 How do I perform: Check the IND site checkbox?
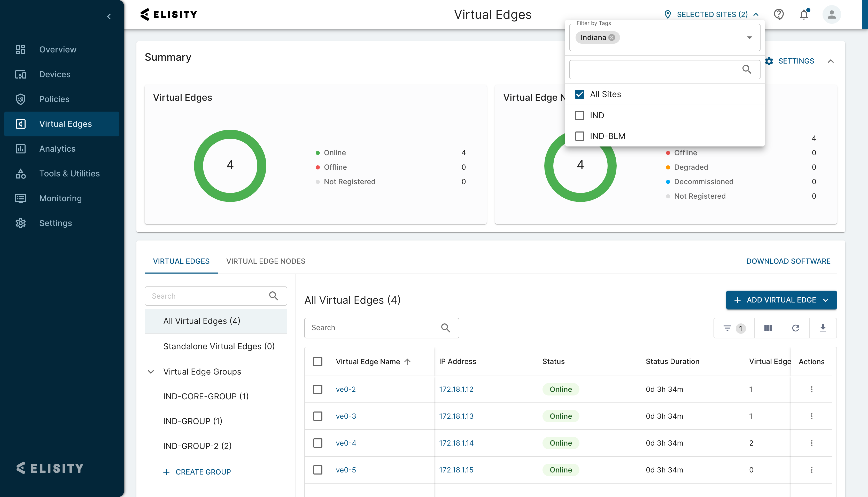pyautogui.click(x=580, y=115)
